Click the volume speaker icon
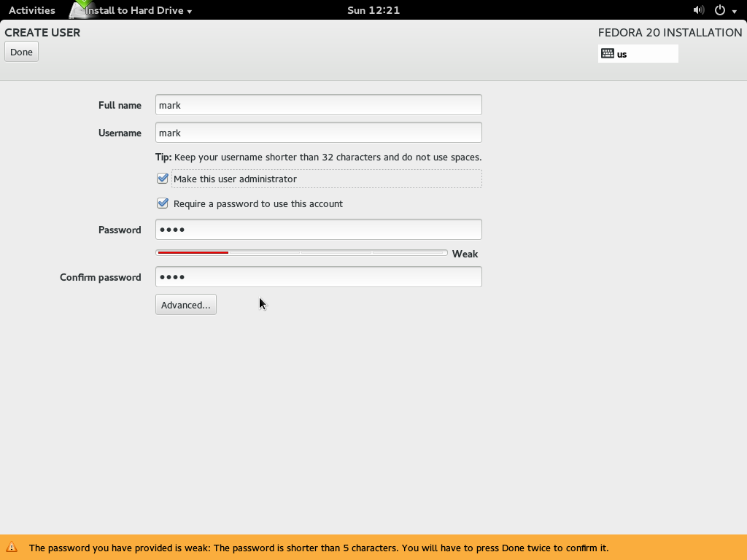This screenshot has height=560, width=747. tap(698, 10)
